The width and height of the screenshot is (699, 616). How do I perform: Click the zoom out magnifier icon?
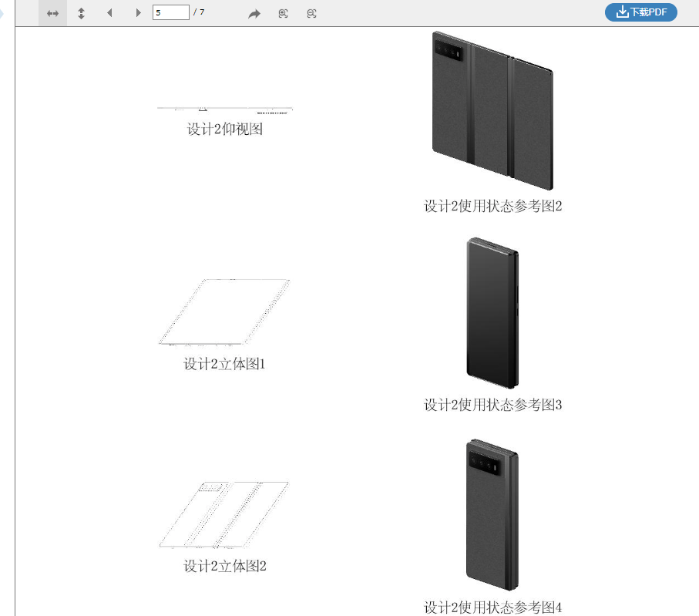pyautogui.click(x=311, y=13)
